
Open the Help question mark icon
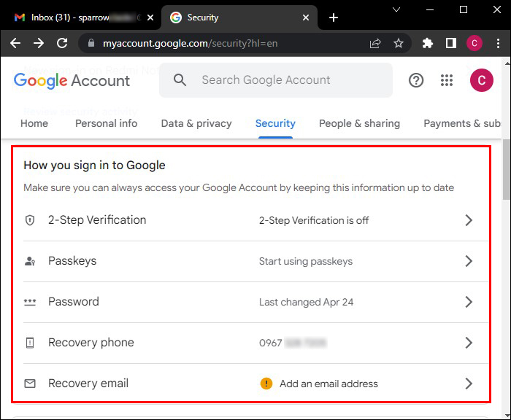pos(416,80)
